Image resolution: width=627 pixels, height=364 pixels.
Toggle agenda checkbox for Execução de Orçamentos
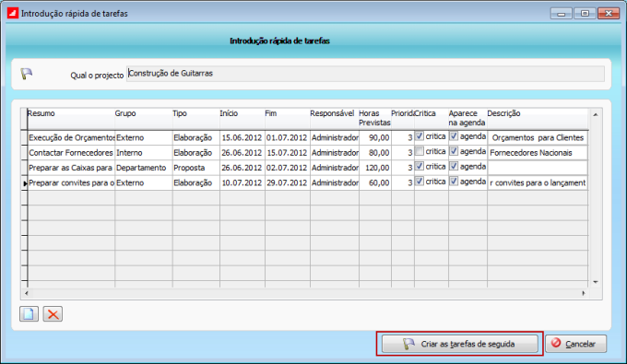click(454, 136)
